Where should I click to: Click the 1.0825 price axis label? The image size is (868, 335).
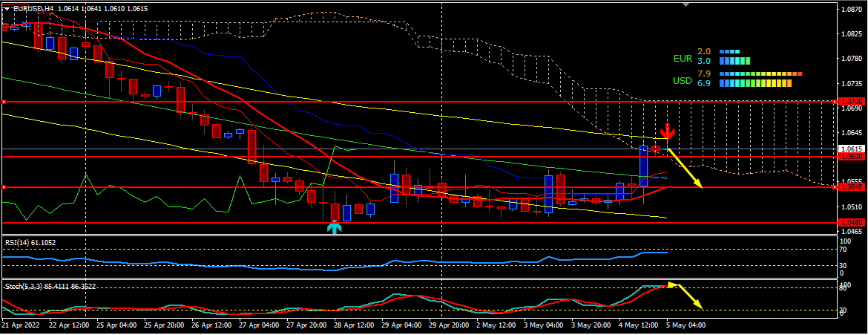point(852,34)
